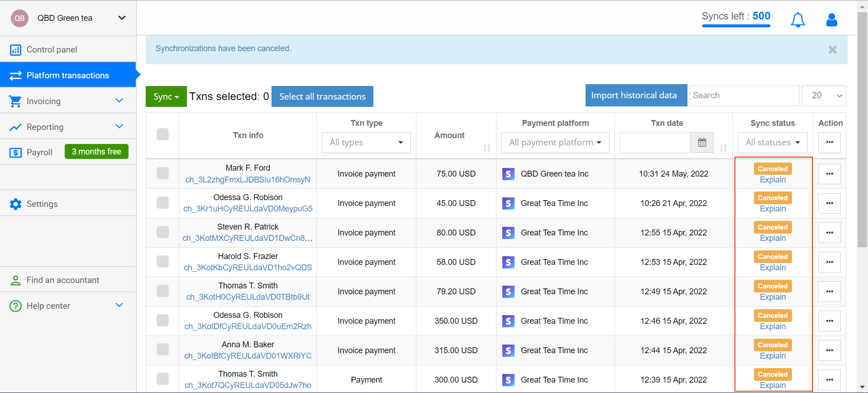Open action menu for 300.00 USD row
The width and height of the screenshot is (868, 393).
pyautogui.click(x=830, y=380)
